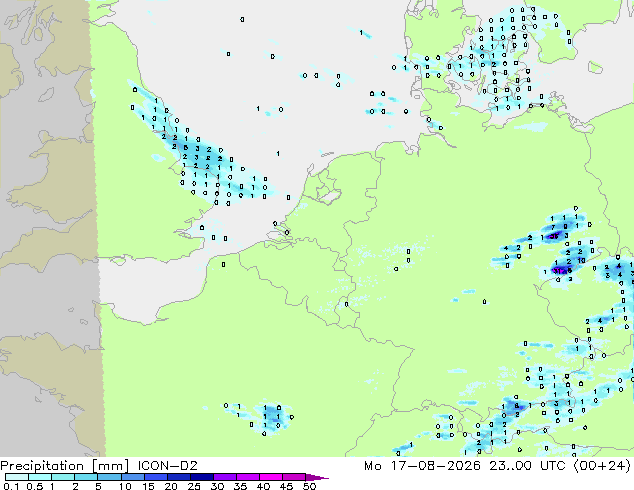
Task: Select the 35–40 mm legend color swatch
Action: click(247, 477)
